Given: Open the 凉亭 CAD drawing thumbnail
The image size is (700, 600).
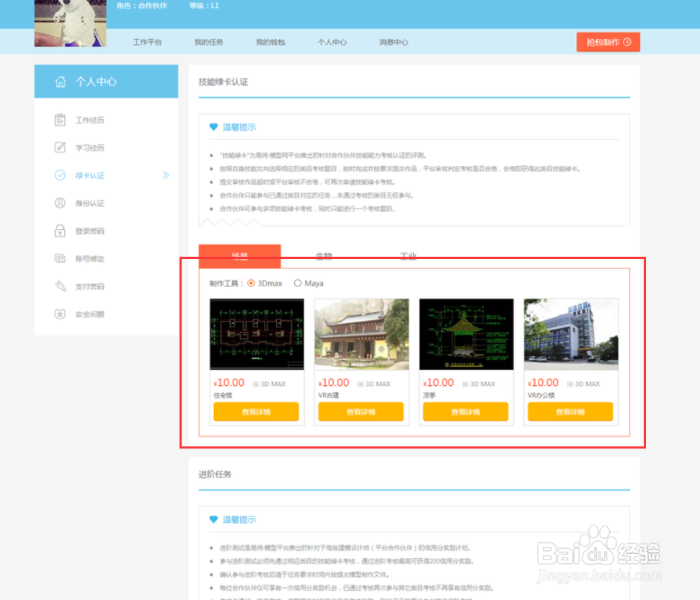Looking at the screenshot, I should (x=466, y=335).
